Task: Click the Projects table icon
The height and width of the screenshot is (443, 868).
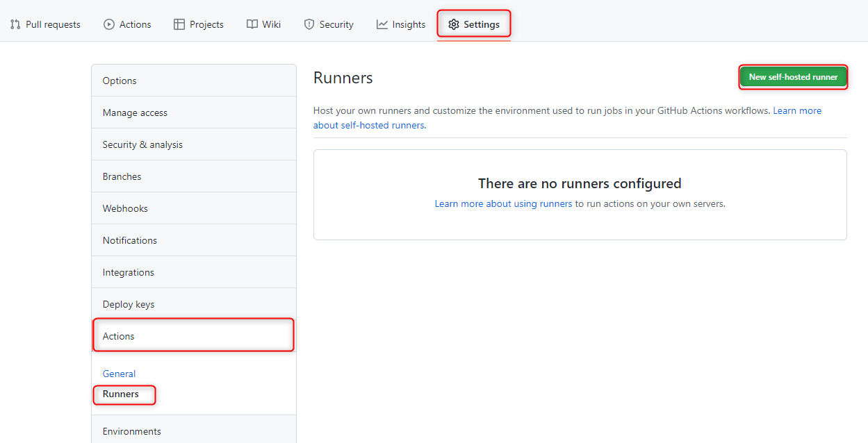Action: pyautogui.click(x=179, y=24)
